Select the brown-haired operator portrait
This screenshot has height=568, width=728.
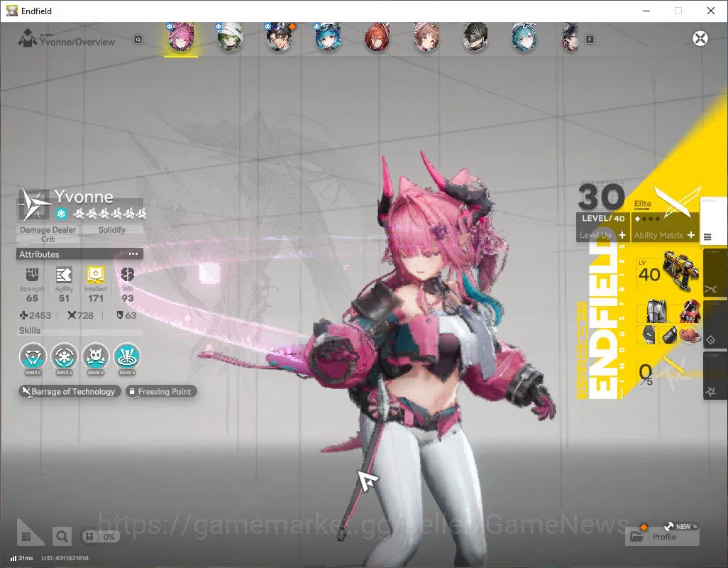point(426,37)
